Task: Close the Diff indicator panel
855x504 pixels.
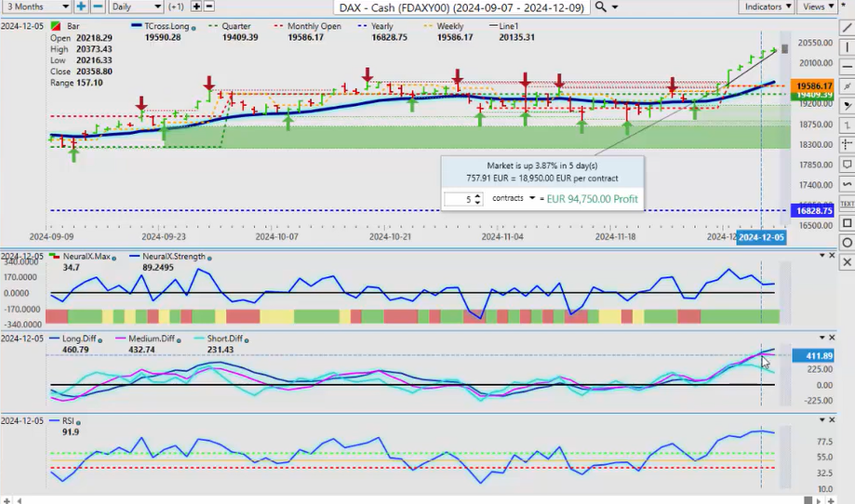Action: pos(832,338)
